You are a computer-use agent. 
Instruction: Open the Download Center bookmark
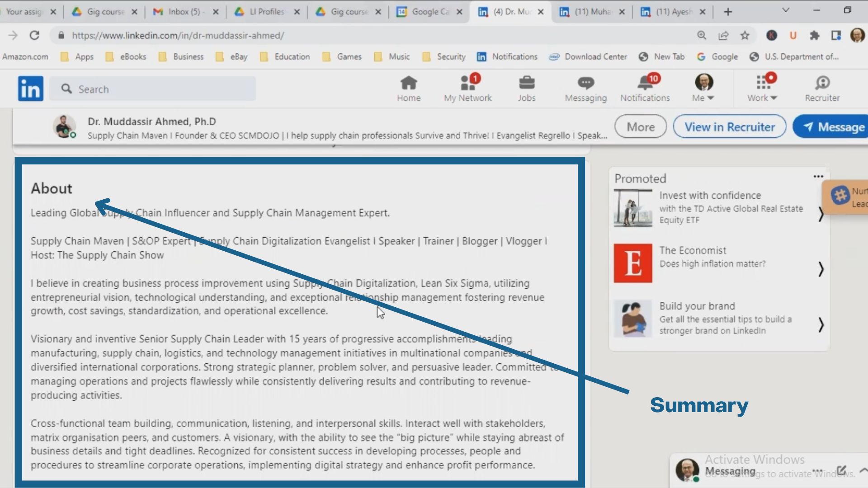pos(588,56)
